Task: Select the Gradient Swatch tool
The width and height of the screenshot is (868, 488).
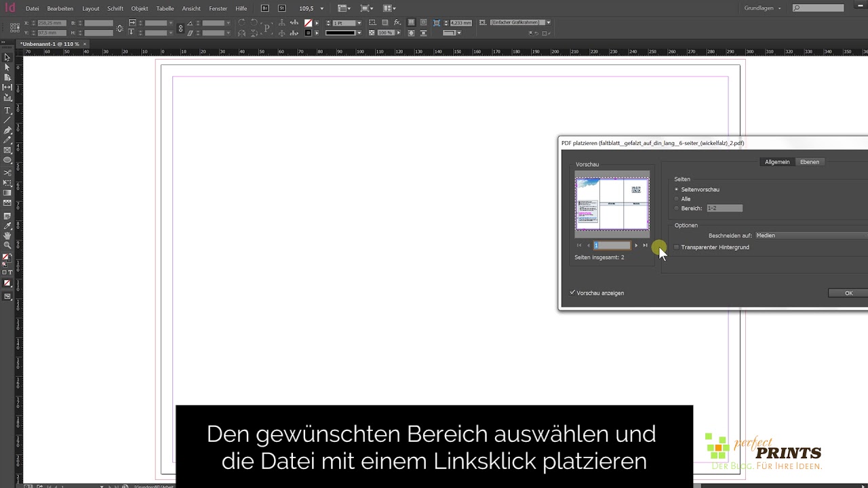Action: pyautogui.click(x=7, y=192)
